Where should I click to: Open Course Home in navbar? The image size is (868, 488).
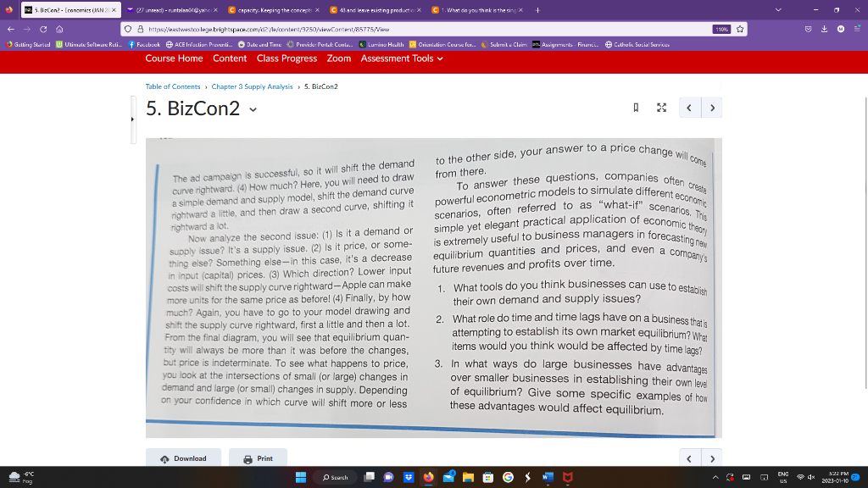(174, 58)
